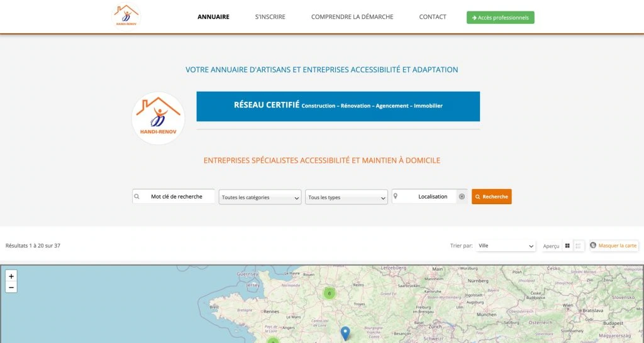Click the green cluster marker labeled 6

coord(330,293)
